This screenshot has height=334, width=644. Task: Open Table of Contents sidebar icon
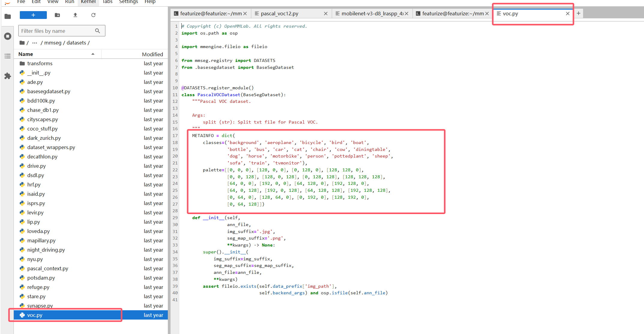click(x=8, y=56)
